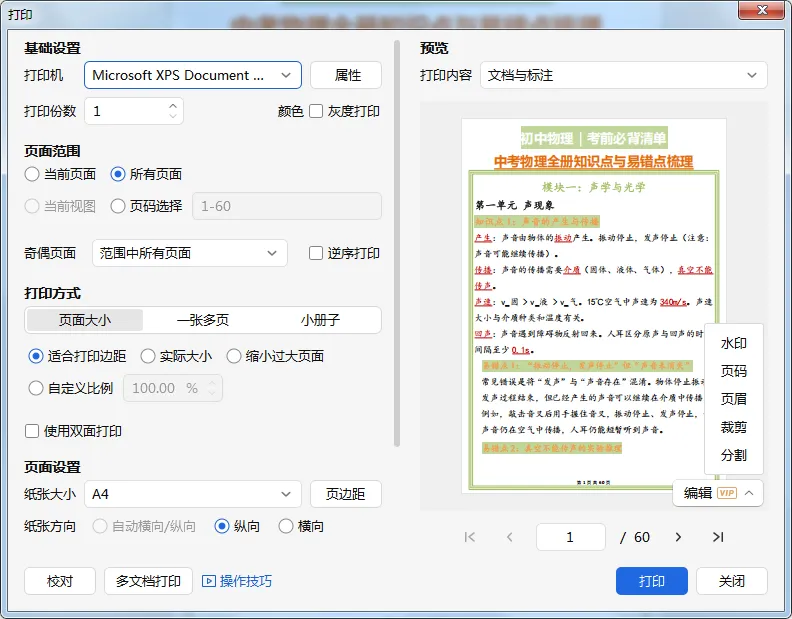Select 所有页面 radio button
This screenshot has width=792, height=619.
click(x=118, y=174)
